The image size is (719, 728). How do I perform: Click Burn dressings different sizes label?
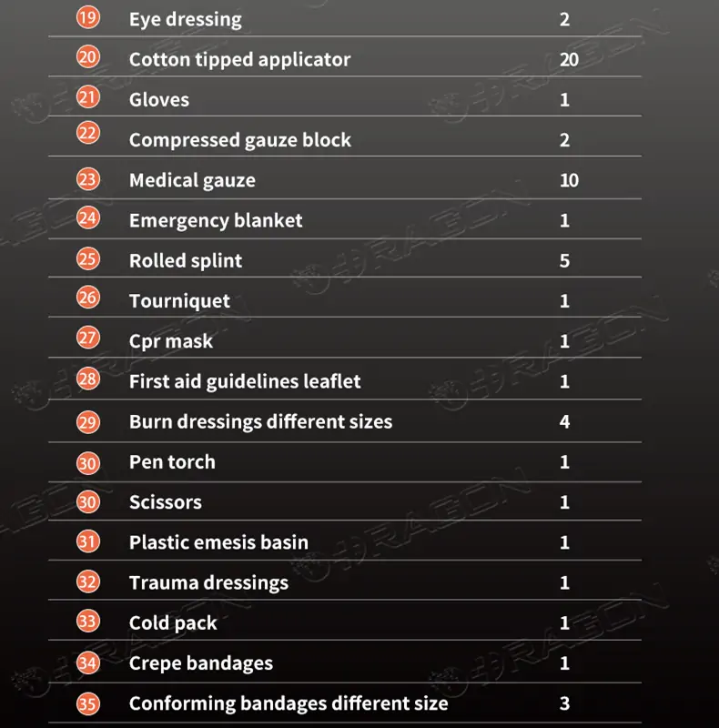point(260,422)
